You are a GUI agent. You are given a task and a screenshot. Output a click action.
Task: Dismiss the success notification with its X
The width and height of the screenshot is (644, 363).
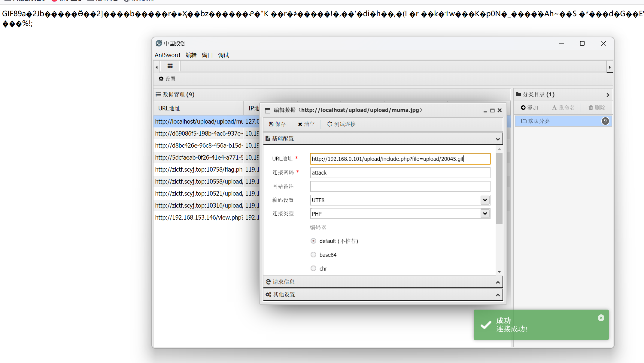[x=601, y=318]
